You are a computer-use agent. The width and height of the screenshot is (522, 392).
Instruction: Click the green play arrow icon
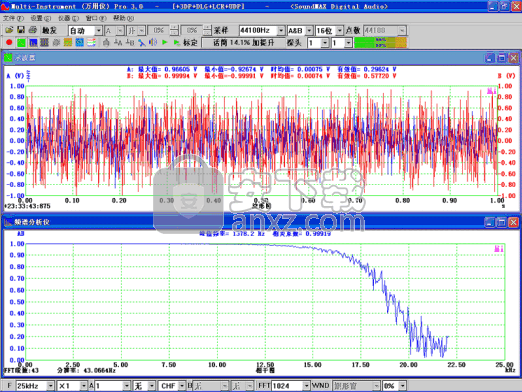165,43
